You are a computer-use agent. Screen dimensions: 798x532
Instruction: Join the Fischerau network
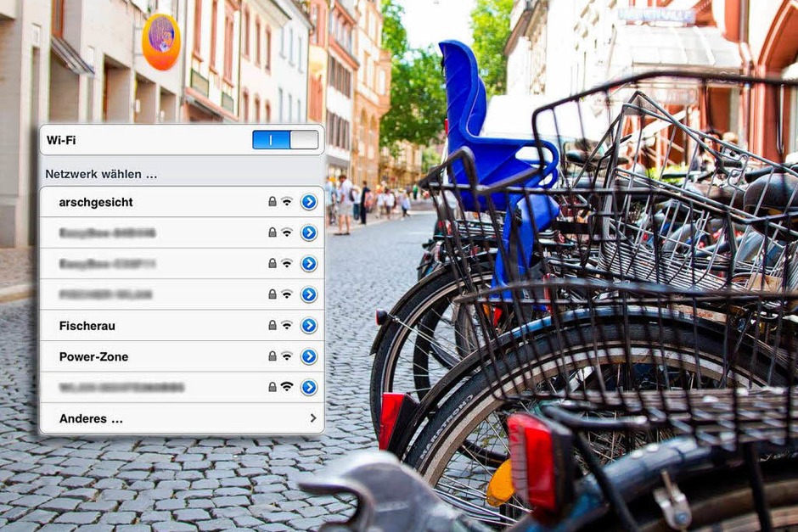pyautogui.click(x=182, y=326)
